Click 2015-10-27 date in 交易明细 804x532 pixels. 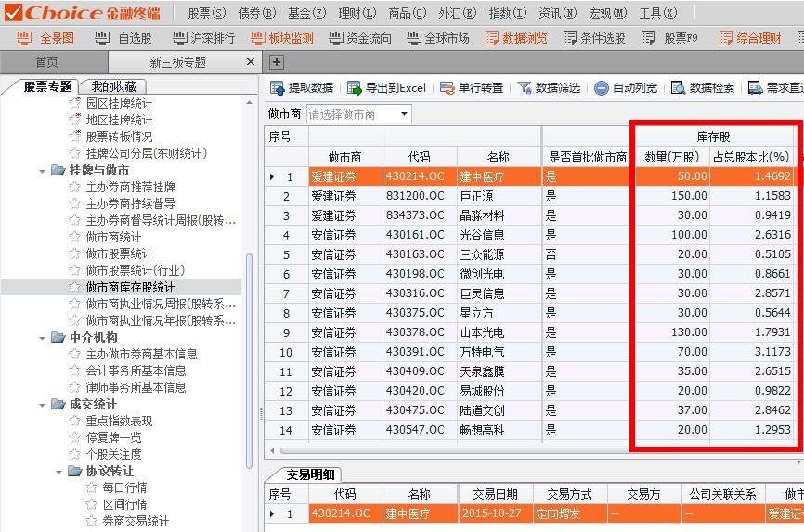pos(491,513)
